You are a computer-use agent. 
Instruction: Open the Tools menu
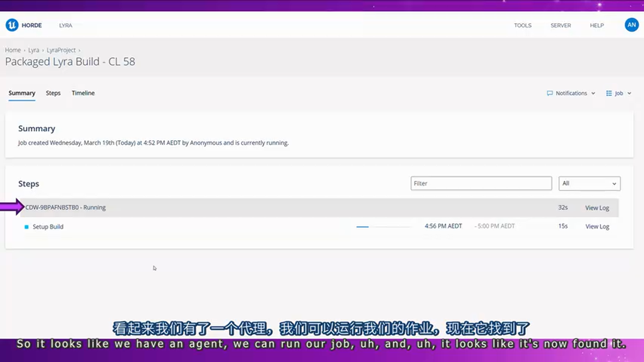[522, 25]
